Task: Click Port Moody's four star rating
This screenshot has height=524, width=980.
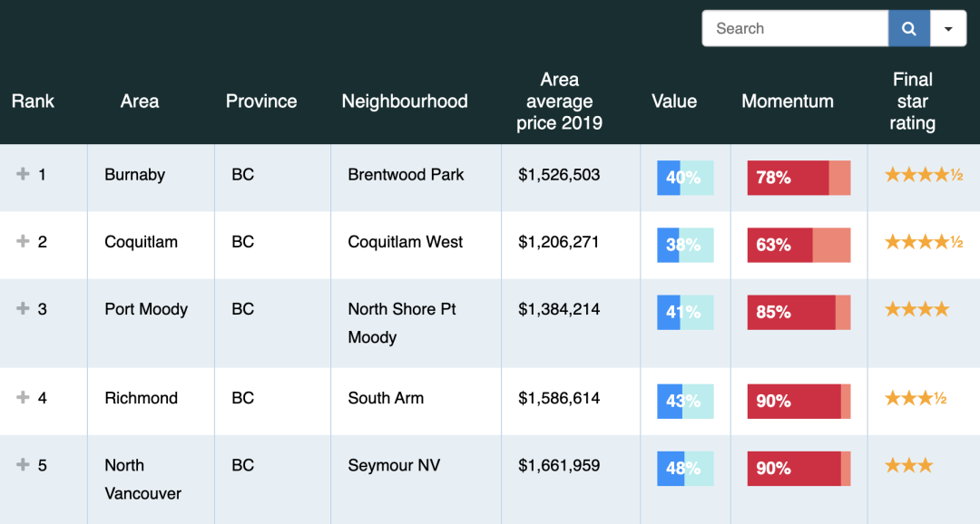Action: tap(916, 308)
